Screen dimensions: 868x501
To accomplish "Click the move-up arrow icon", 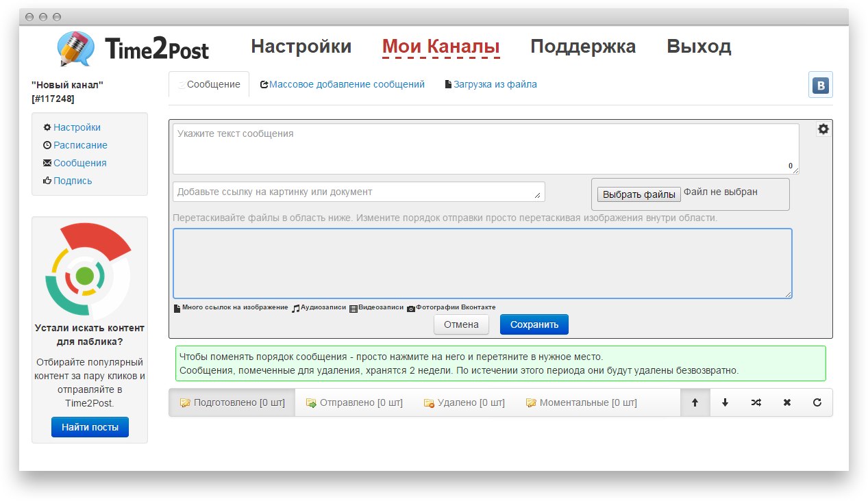I will [695, 403].
